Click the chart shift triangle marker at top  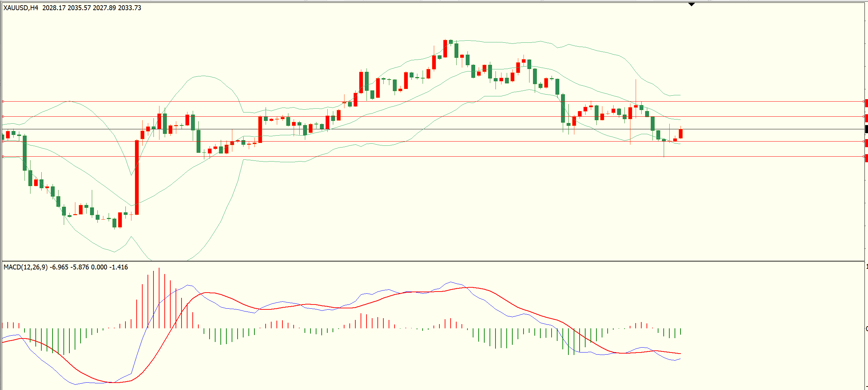pyautogui.click(x=691, y=5)
